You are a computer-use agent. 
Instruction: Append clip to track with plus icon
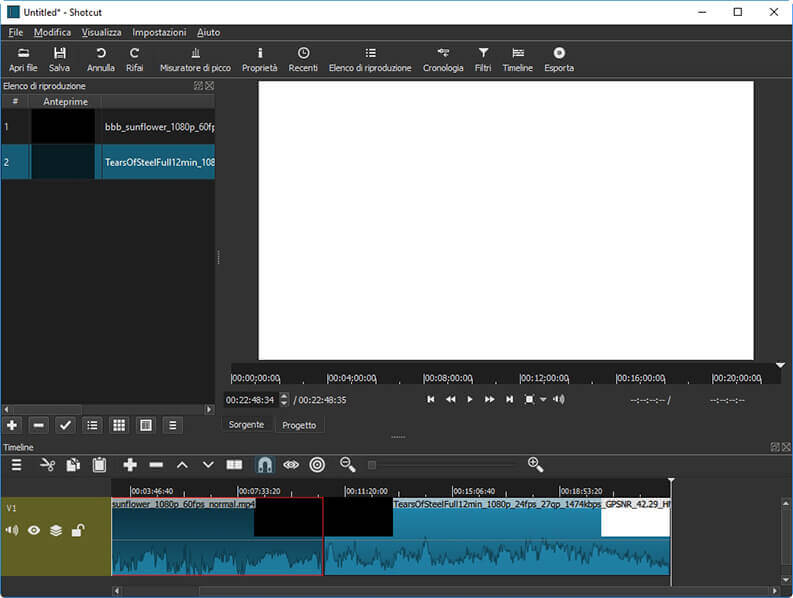click(x=130, y=464)
